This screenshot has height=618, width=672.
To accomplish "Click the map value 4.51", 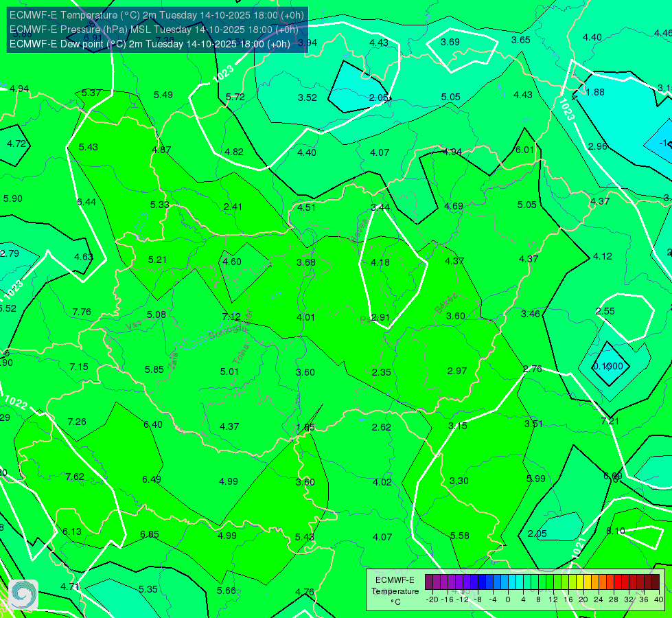I will click(306, 207).
